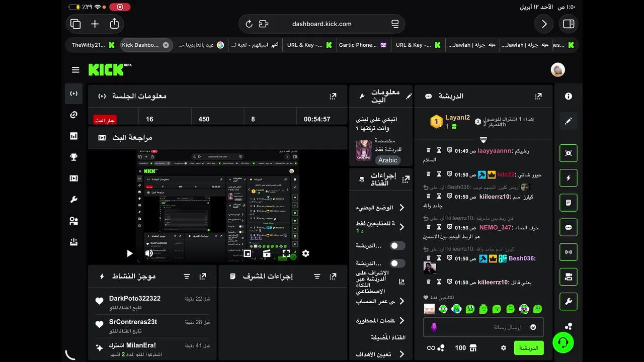644x362 pixels.
Task: Open DarkPoto322322 follower entry
Action: pyautogui.click(x=152, y=303)
